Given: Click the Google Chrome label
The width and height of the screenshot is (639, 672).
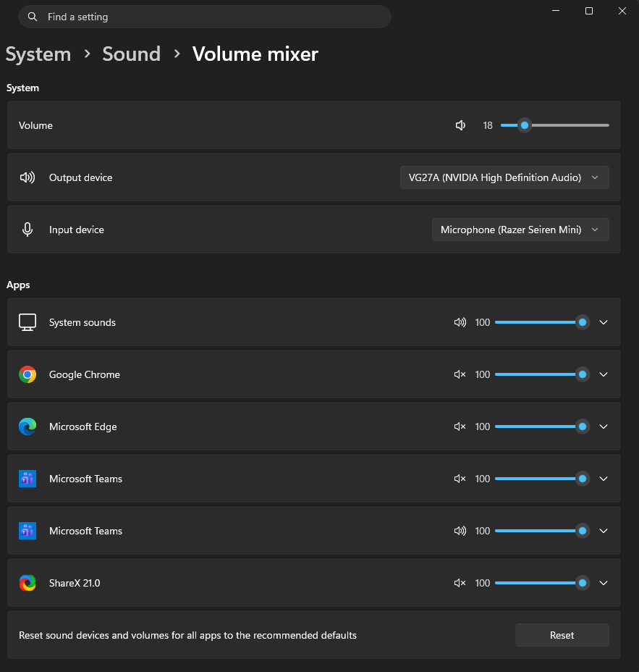Looking at the screenshot, I should pyautogui.click(x=85, y=374).
